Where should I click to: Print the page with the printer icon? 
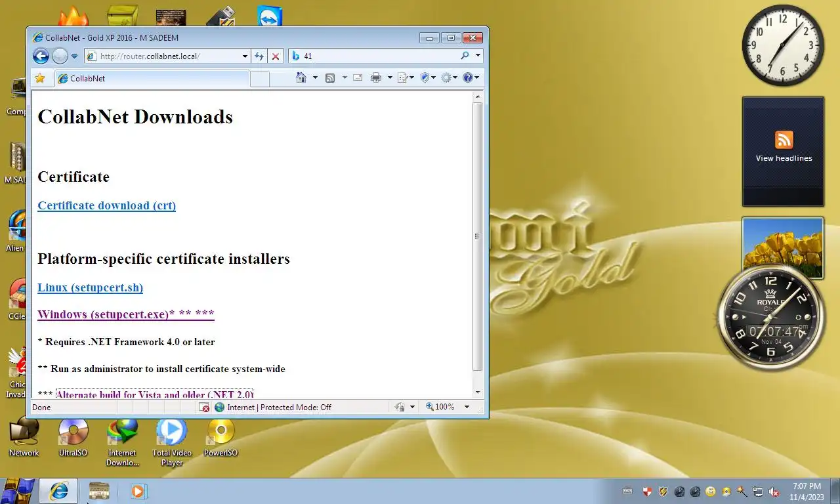click(x=376, y=77)
